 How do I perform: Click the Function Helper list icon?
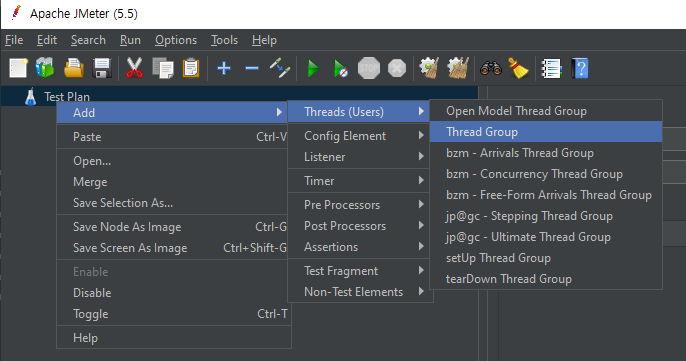pos(551,69)
